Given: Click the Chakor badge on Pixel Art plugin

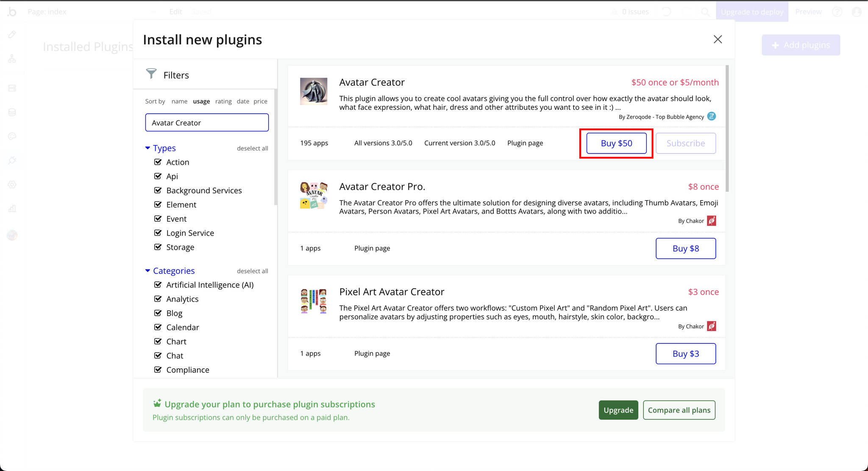Looking at the screenshot, I should click(712, 326).
